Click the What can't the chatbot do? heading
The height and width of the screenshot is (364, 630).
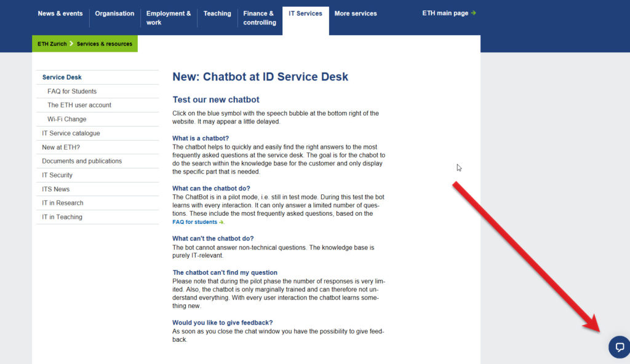(213, 239)
